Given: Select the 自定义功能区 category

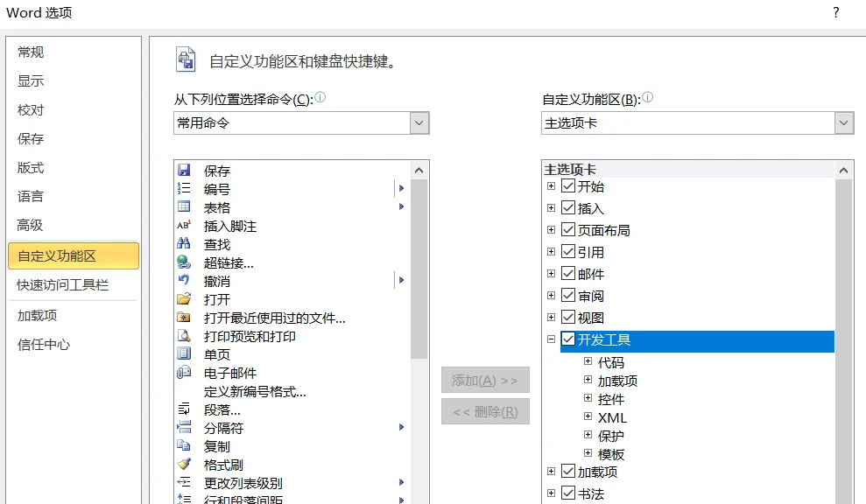Looking at the screenshot, I should point(74,255).
